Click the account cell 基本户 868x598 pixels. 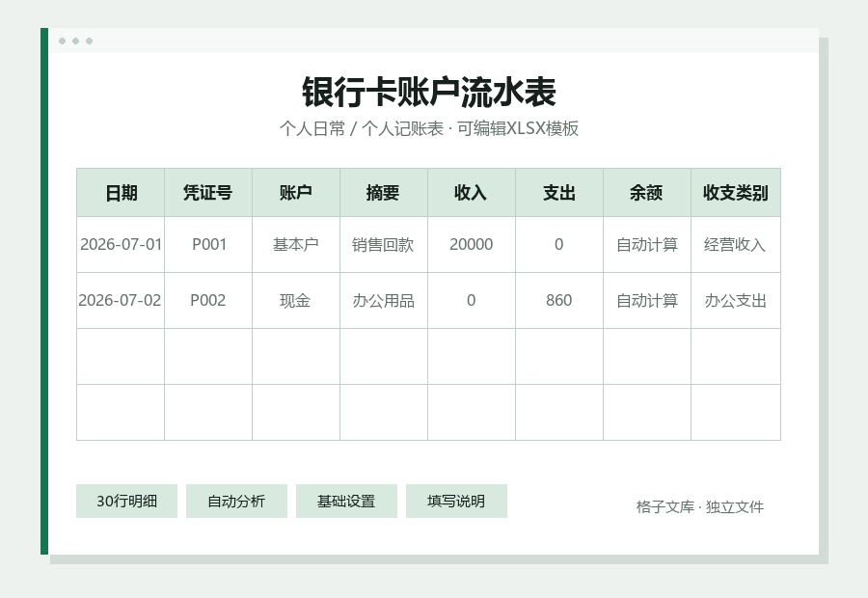[296, 245]
